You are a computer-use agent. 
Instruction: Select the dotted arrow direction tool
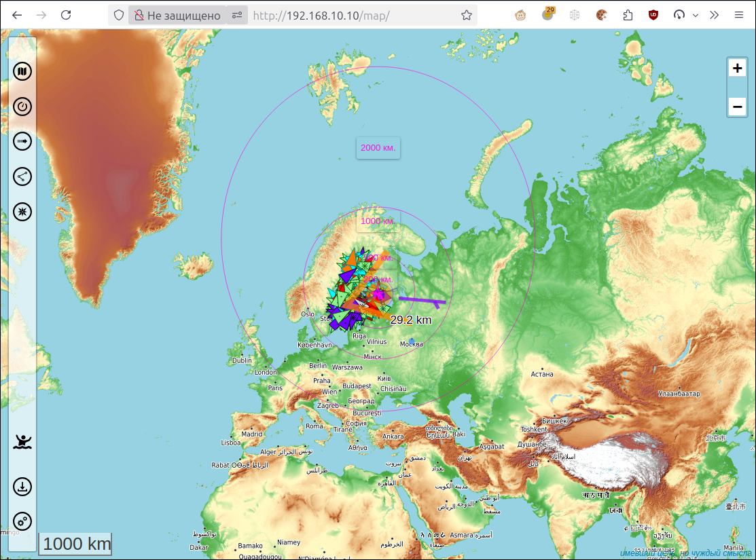click(22, 141)
